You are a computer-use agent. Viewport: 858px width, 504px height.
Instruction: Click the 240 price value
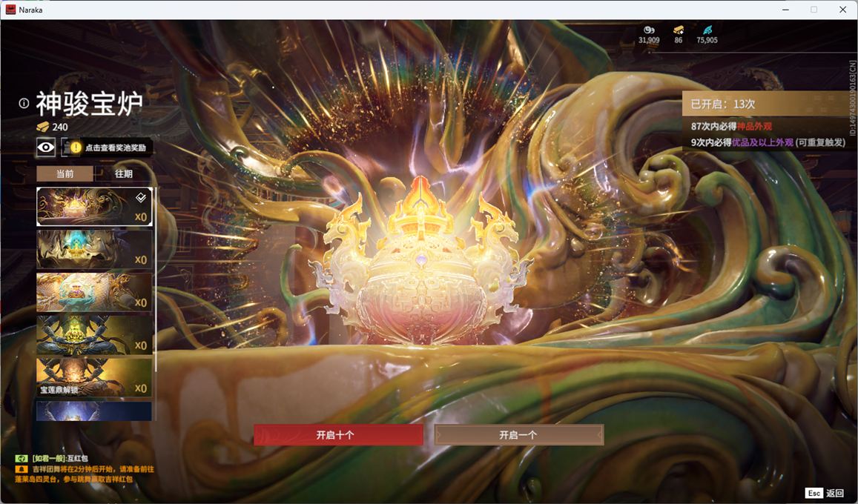tap(60, 127)
